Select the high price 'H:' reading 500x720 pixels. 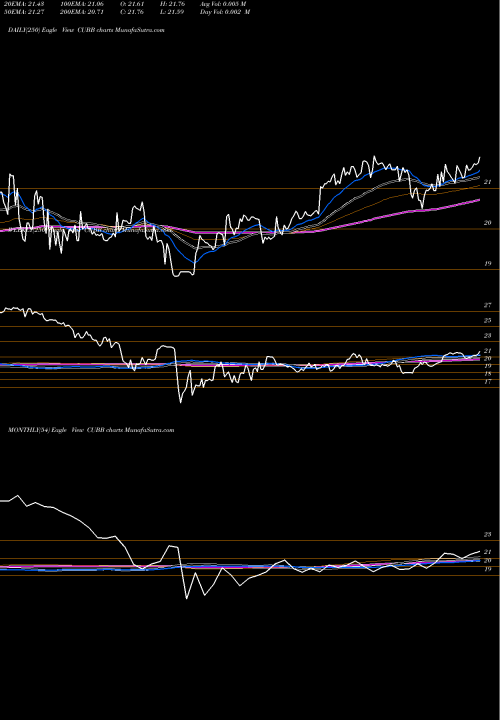click(171, 4)
